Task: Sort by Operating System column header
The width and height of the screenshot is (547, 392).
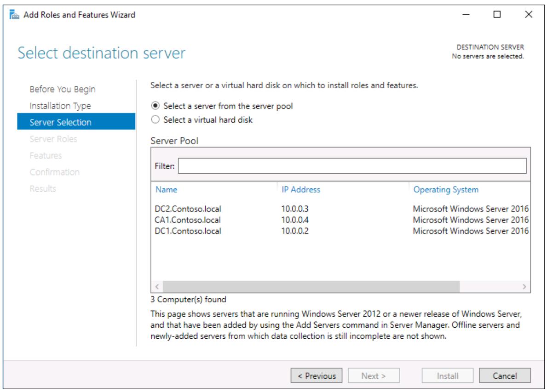Action: click(446, 189)
